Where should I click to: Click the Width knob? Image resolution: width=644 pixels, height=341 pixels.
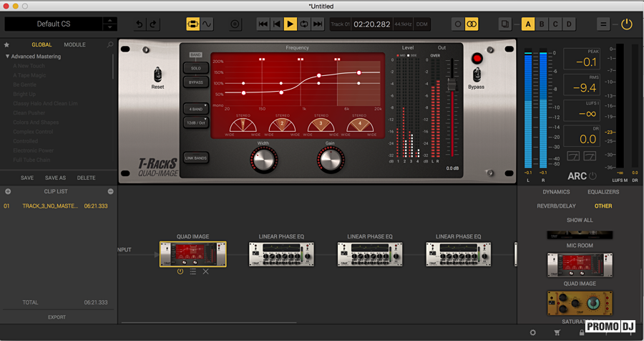point(263,160)
